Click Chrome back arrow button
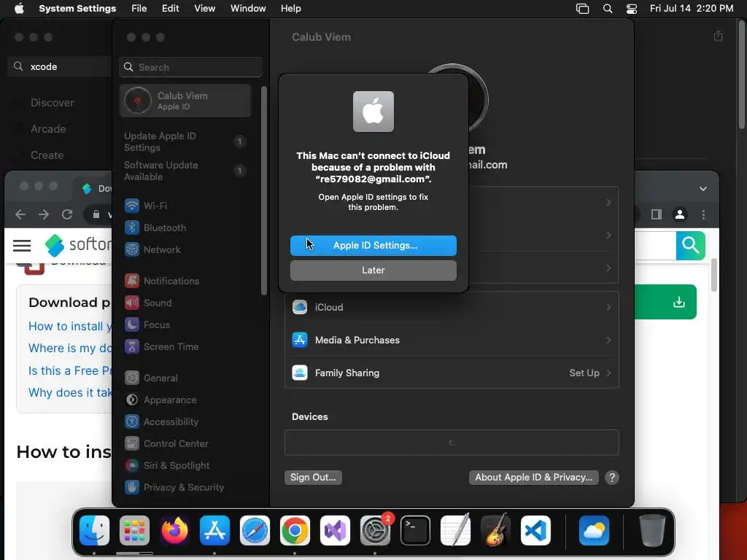Viewport: 747px width, 560px height. click(20, 214)
